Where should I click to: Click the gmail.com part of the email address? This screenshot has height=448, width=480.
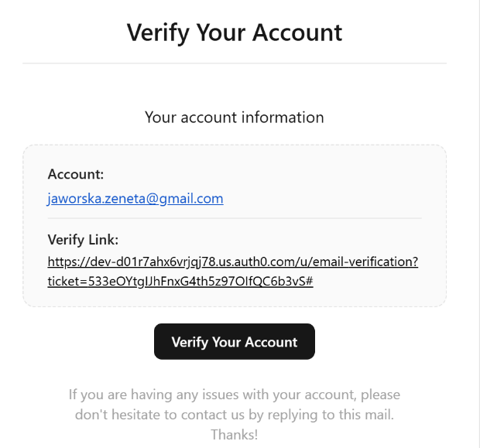(x=191, y=199)
